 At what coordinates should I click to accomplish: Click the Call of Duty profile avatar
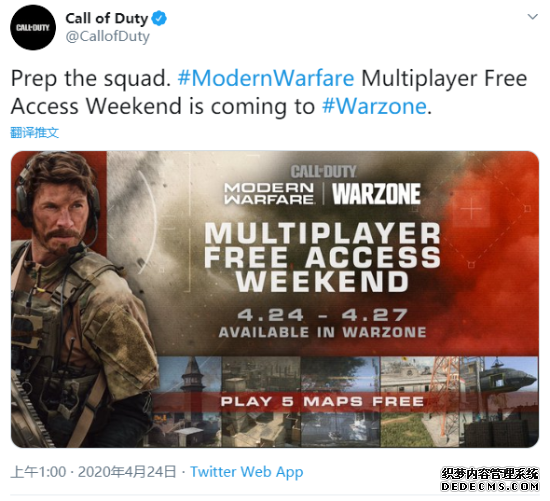[33, 27]
